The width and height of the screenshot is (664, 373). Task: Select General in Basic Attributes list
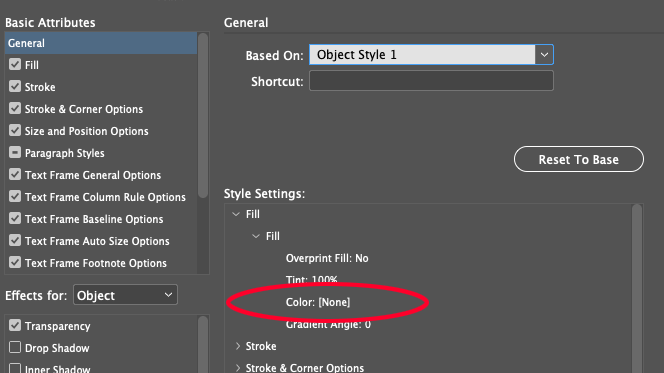point(101,43)
